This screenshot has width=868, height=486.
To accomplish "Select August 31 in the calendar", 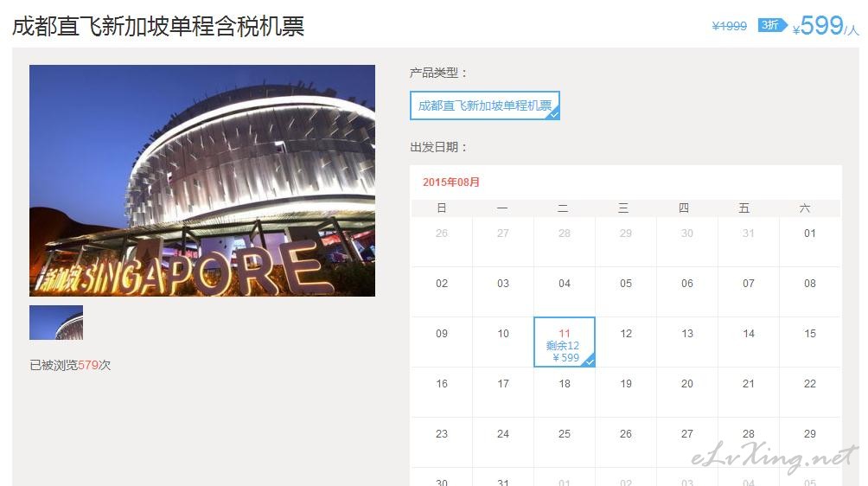I will (502, 477).
